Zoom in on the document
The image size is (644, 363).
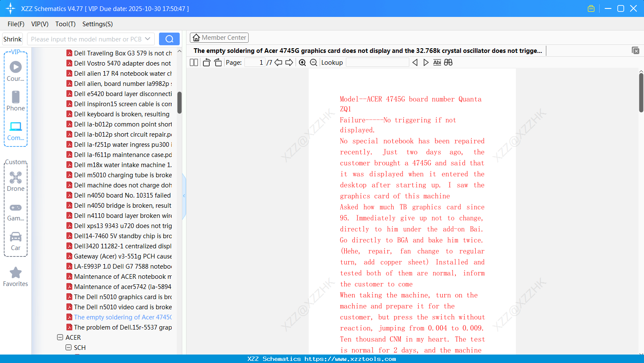click(x=302, y=62)
